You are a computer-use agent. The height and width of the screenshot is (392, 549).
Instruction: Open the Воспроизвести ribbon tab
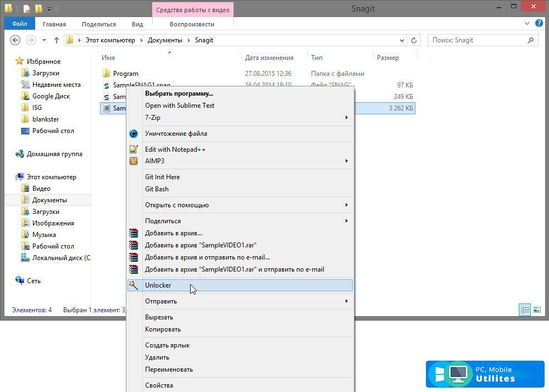coord(192,24)
